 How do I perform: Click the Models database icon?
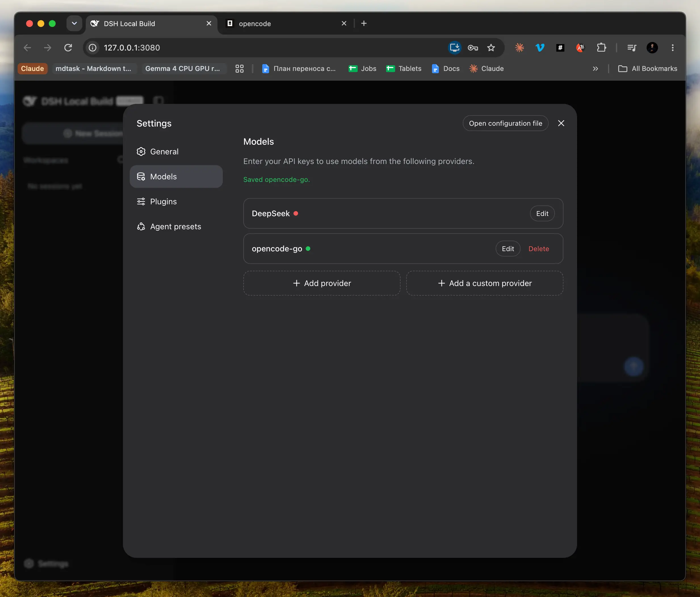[141, 176]
